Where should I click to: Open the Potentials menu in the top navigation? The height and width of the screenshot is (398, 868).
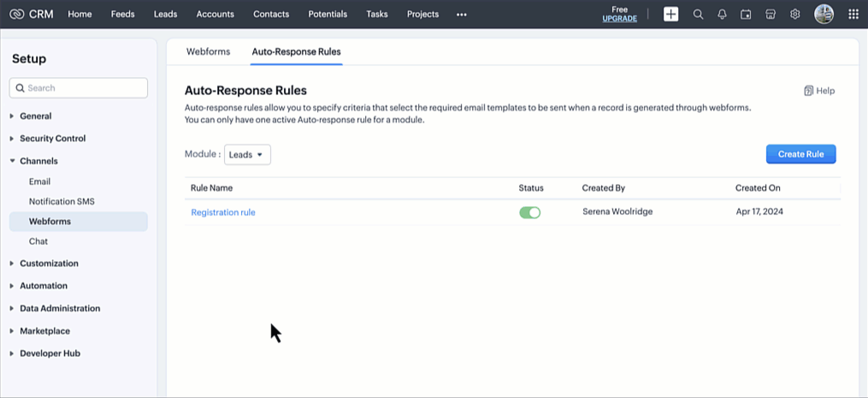[x=328, y=14]
